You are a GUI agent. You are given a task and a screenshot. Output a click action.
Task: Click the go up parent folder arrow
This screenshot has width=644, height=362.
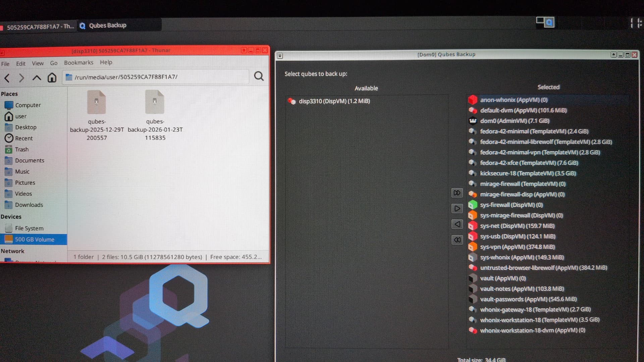[36, 78]
